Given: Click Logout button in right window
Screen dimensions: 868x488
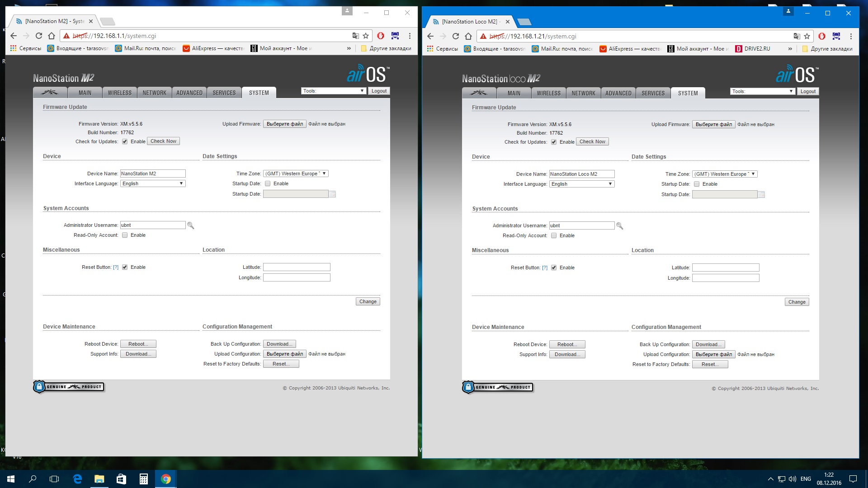Looking at the screenshot, I should point(808,91).
